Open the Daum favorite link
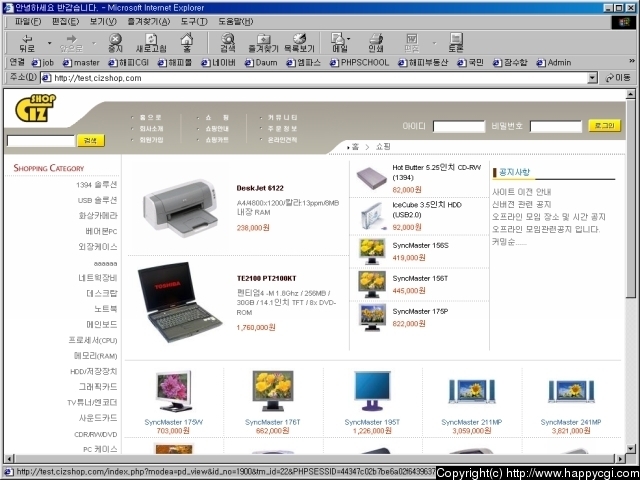640x480 pixels. [x=261, y=62]
